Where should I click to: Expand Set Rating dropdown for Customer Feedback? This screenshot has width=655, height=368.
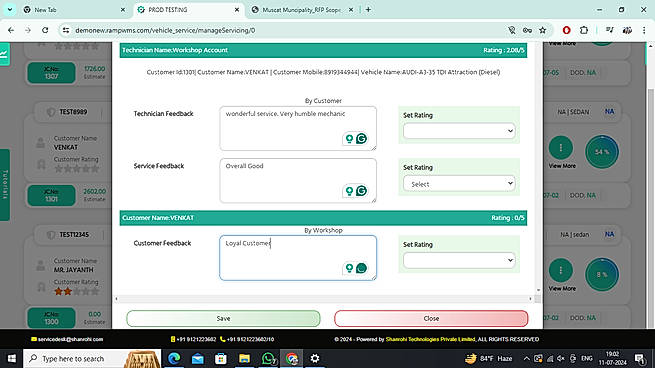(459, 260)
